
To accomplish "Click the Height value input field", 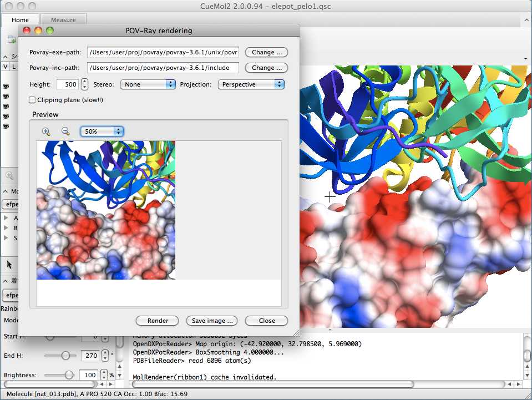I will (68, 84).
